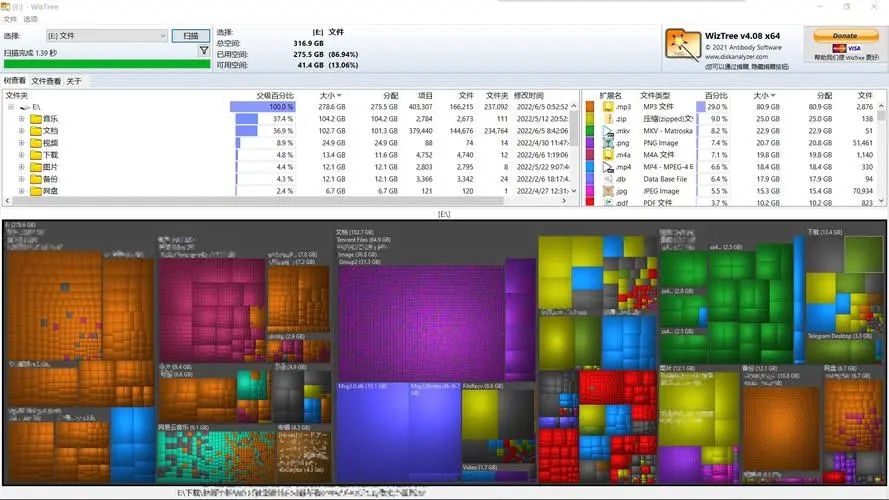This screenshot has width=889, height=500.
Task: Expand the 下载 folder node
Action: 22,155
